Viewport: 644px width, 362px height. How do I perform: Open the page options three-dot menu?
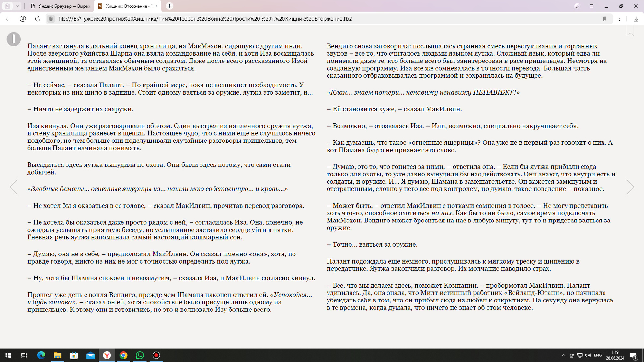(x=619, y=19)
